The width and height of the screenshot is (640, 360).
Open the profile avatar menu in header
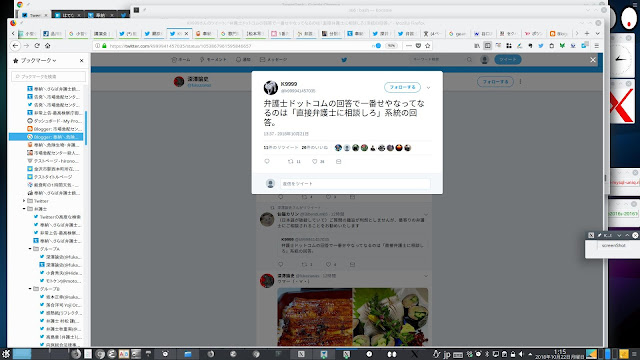pyautogui.click(x=484, y=60)
